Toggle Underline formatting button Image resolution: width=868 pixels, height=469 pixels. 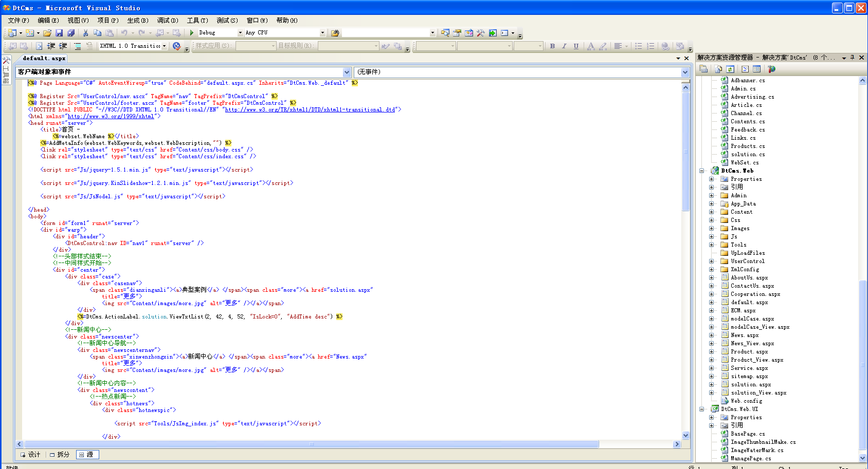pyautogui.click(x=576, y=46)
